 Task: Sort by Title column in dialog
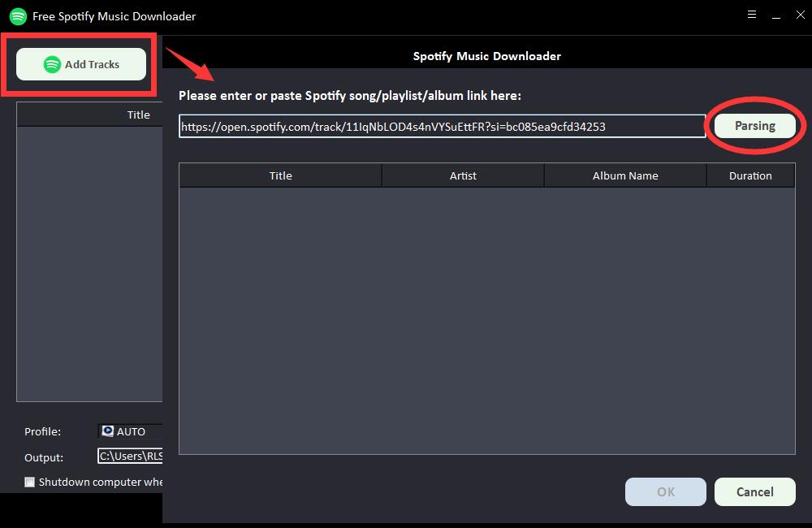click(x=280, y=175)
